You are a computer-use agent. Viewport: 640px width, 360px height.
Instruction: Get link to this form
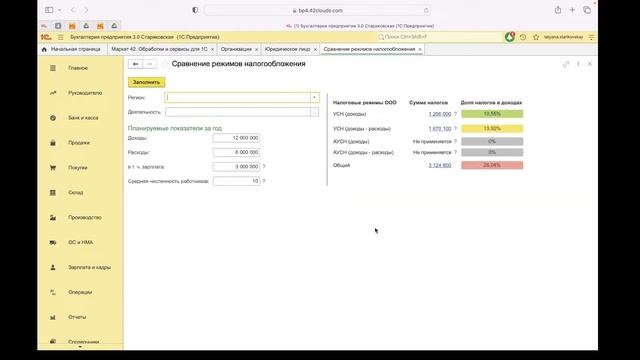click(x=566, y=64)
